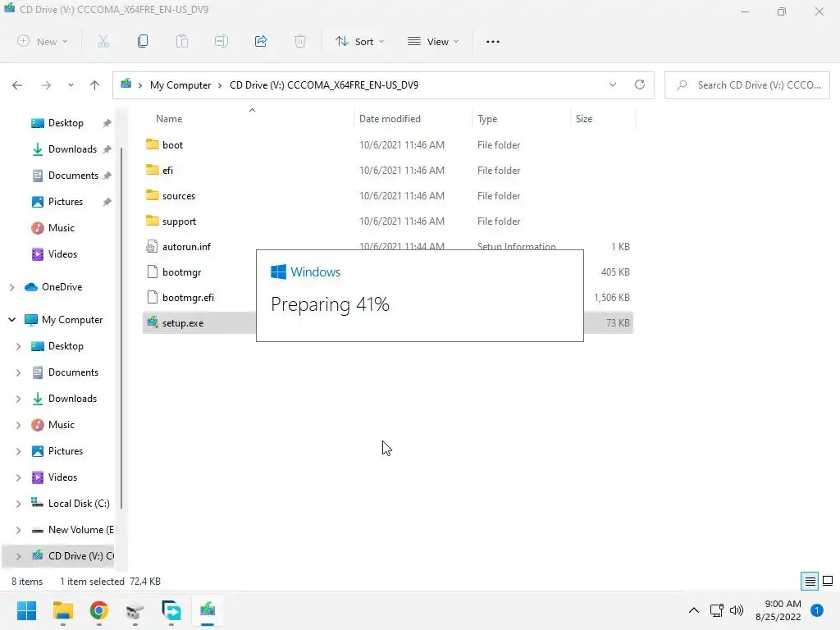This screenshot has height=630, width=840.
Task: Click the Paste clipboard icon
Action: (182, 41)
